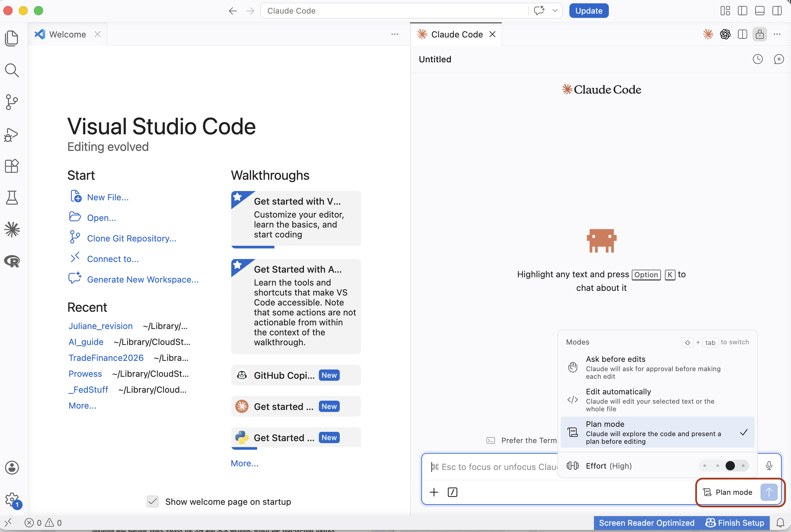Click the orange Claude icon in editor toolbar
This screenshot has height=532, width=791.
pyautogui.click(x=708, y=34)
